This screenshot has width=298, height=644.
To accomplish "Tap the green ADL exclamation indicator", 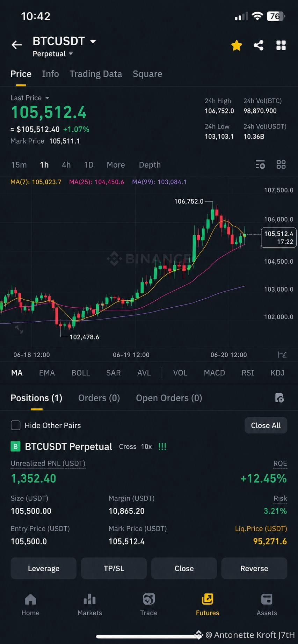I will click(162, 447).
